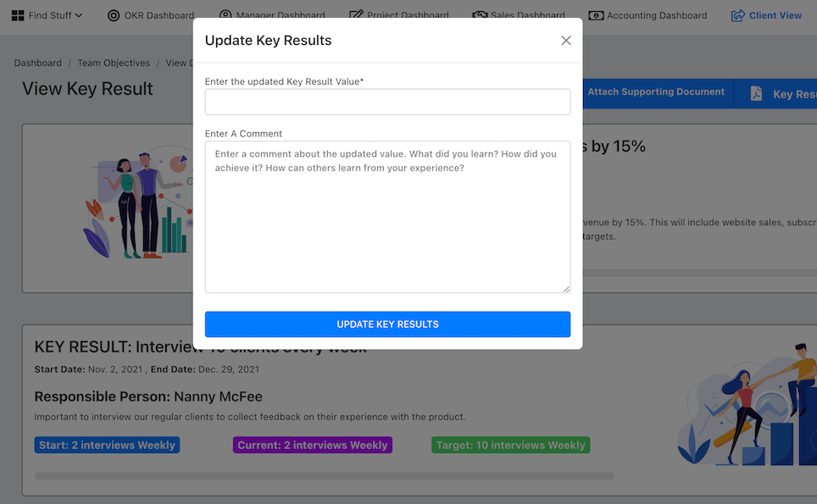Click the Find Stuff grid icon
The width and height of the screenshot is (817, 504).
pyautogui.click(x=18, y=15)
